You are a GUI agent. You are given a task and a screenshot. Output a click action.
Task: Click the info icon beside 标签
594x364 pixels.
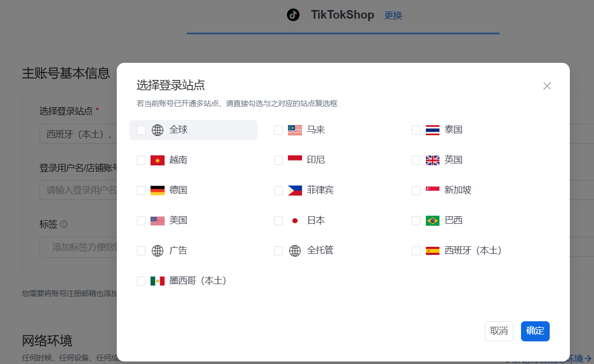(63, 224)
